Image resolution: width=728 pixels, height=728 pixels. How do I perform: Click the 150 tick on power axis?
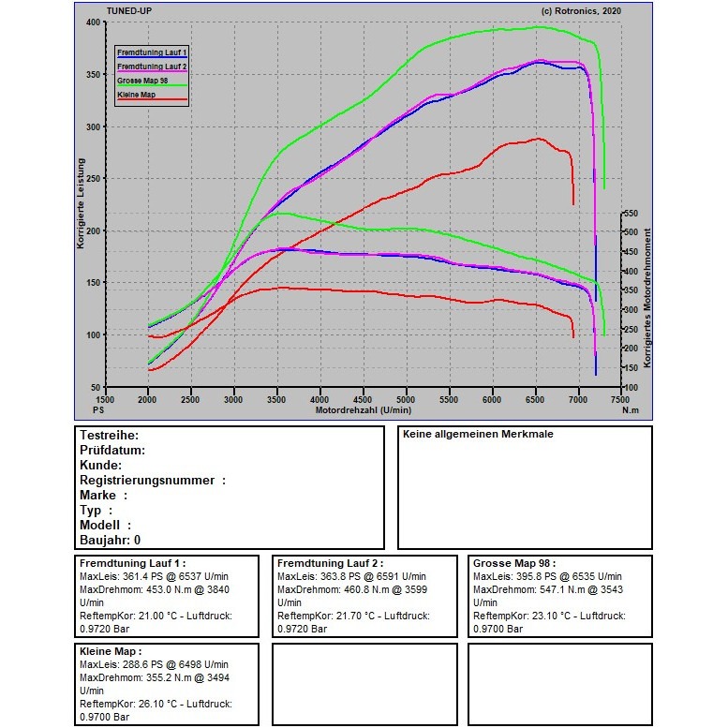click(x=93, y=282)
